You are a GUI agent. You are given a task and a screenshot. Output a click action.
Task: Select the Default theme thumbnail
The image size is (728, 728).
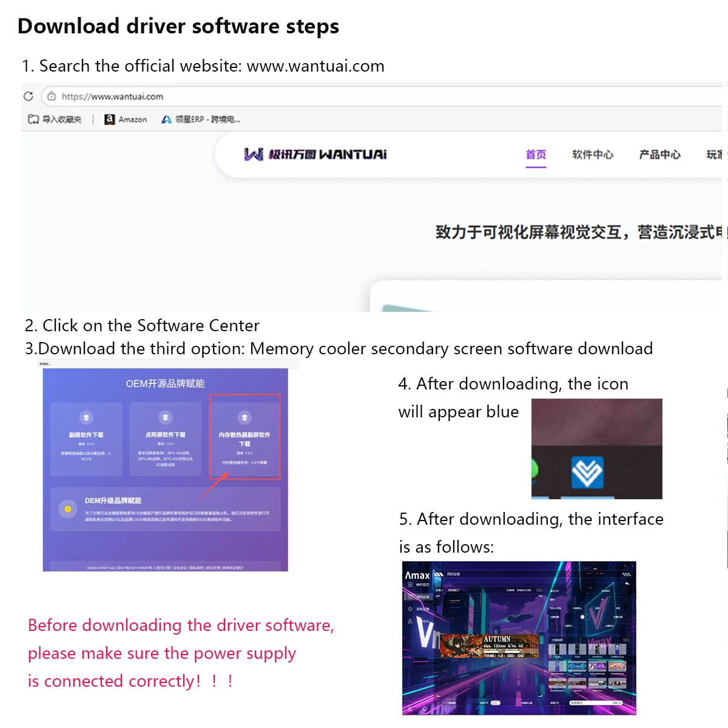577,666
